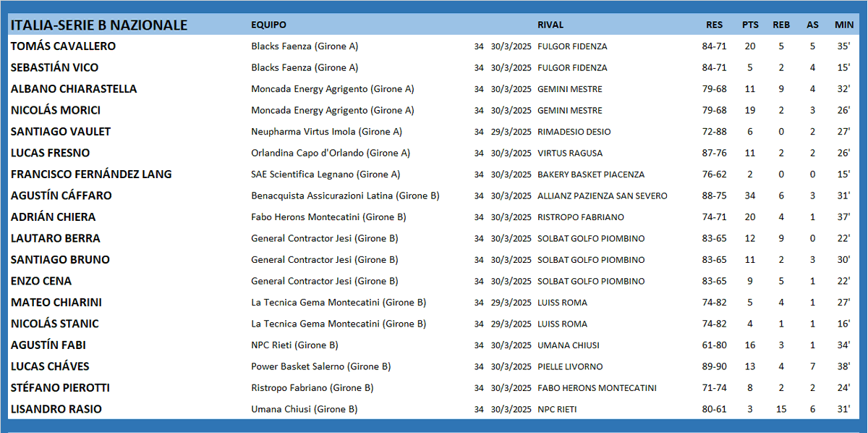
Task: Click rival NPC RIETI
Action: (557, 410)
